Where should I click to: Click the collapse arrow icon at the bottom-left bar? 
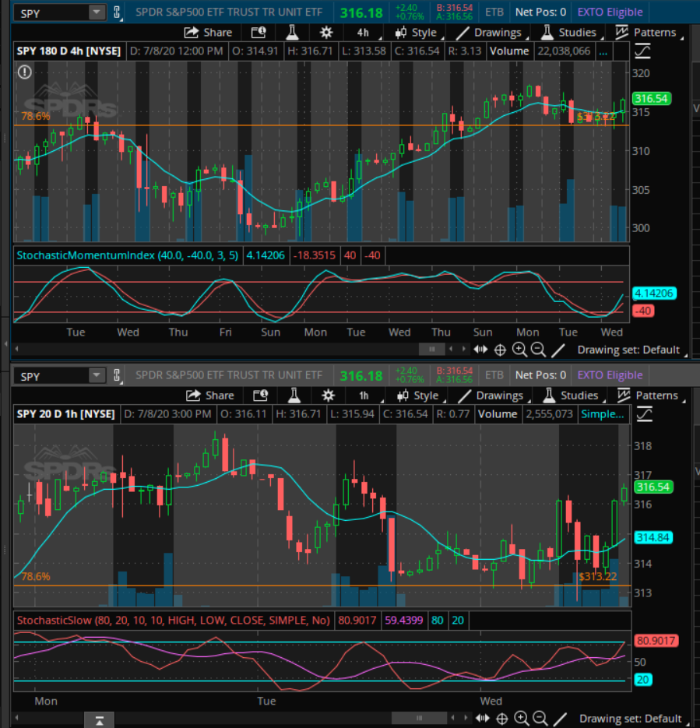tap(100, 720)
